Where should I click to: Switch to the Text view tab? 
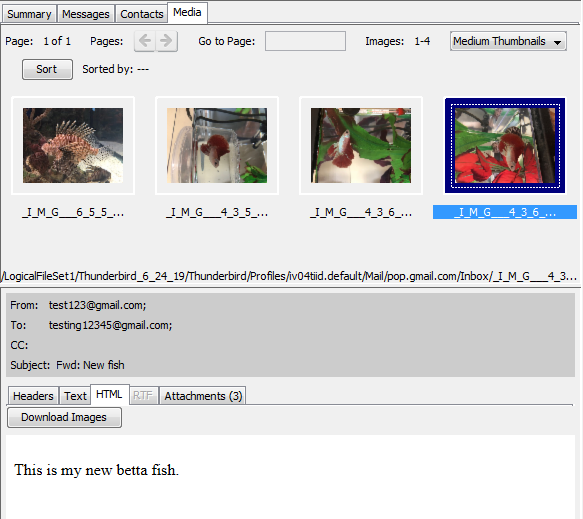[x=75, y=396]
